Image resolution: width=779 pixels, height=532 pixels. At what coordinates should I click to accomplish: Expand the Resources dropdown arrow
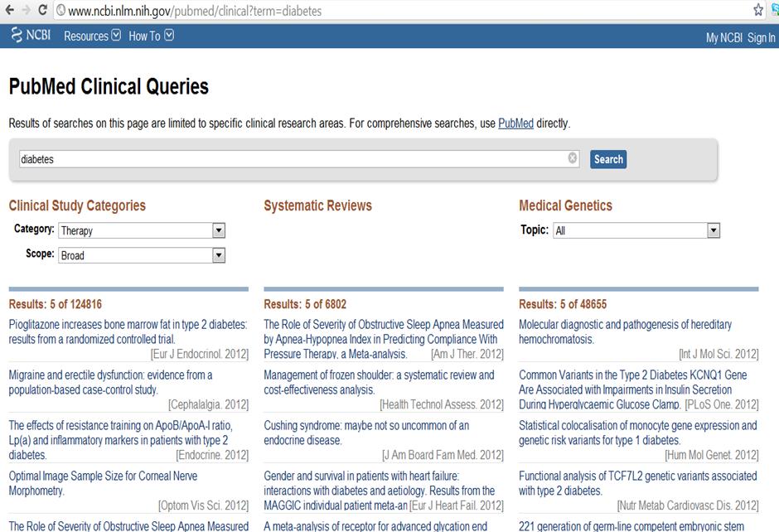point(116,36)
